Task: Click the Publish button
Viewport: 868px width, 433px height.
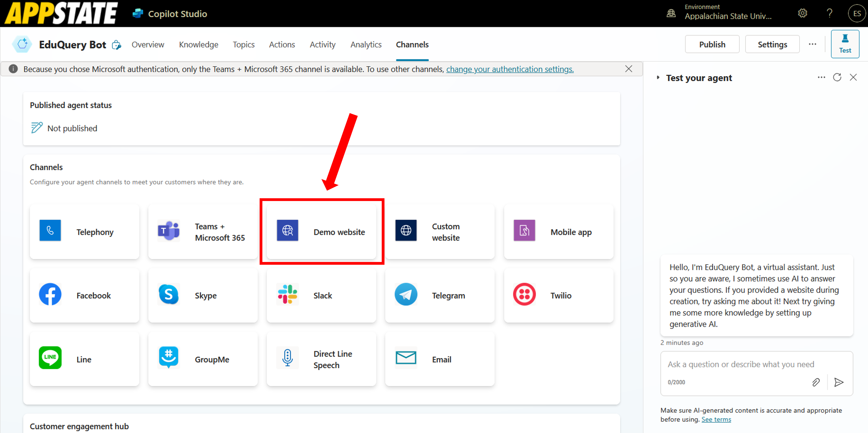Action: coord(712,44)
